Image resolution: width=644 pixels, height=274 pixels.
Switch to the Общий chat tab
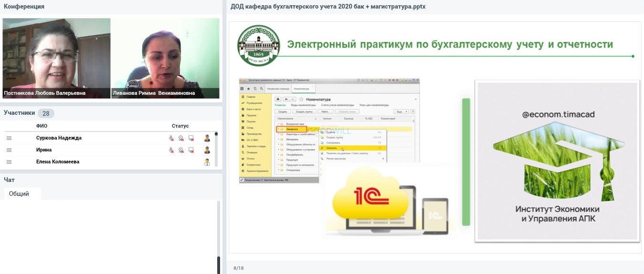pyautogui.click(x=19, y=194)
